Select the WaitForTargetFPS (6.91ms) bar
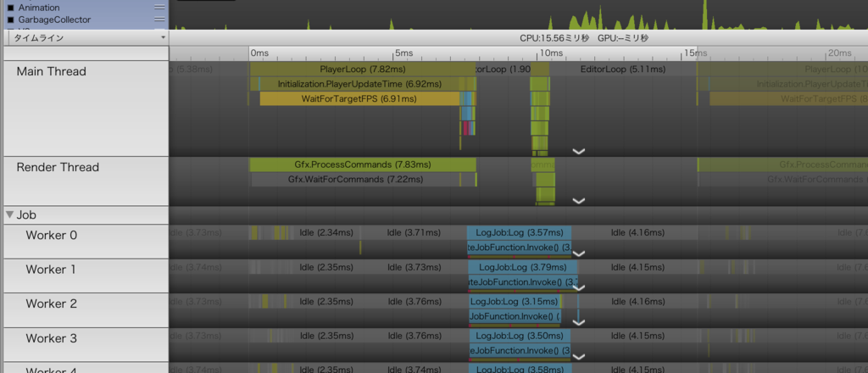Image resolution: width=868 pixels, height=373 pixels. coord(359,98)
